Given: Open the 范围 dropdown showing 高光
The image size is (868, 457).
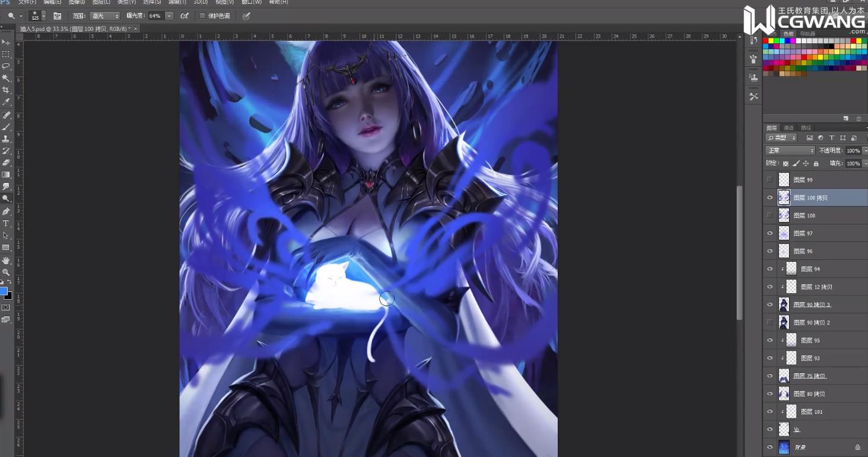Looking at the screenshot, I should pos(104,16).
